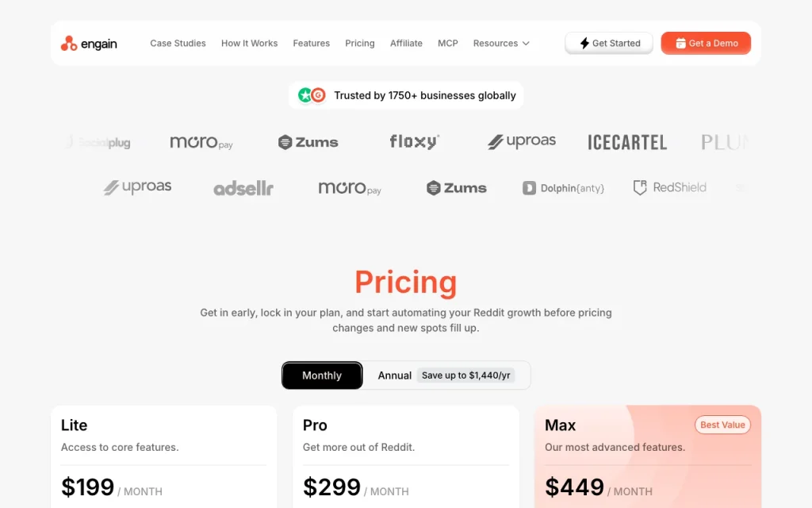
Task: Click the adsellr logo
Action: (x=243, y=188)
